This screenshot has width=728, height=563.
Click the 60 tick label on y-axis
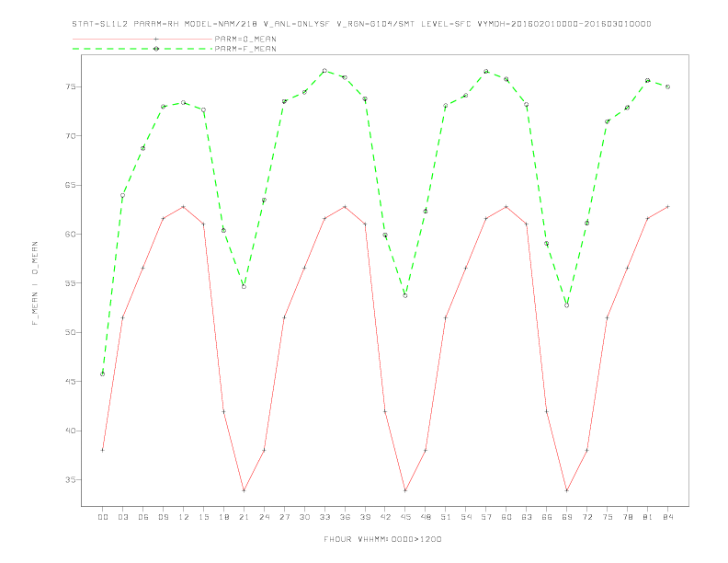[71, 234]
